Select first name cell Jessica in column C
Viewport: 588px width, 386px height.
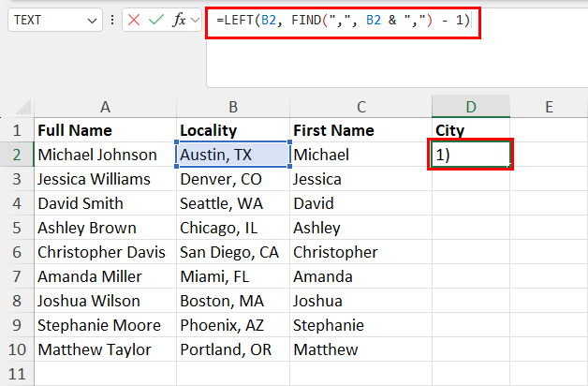coord(360,179)
